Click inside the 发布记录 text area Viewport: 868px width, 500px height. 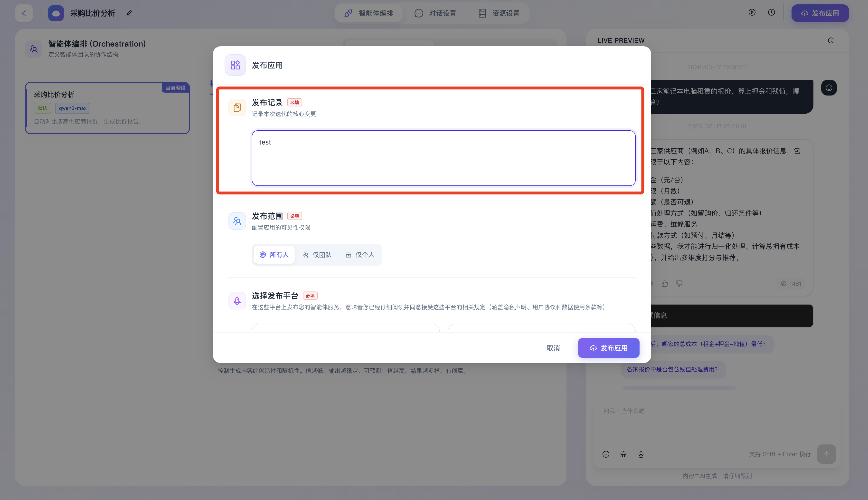point(443,158)
